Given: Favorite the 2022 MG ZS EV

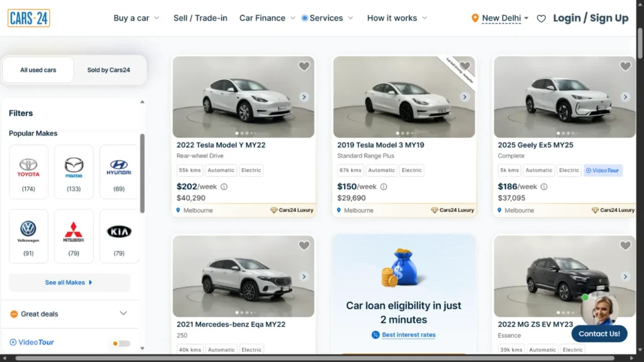Looking at the screenshot, I should [x=625, y=245].
